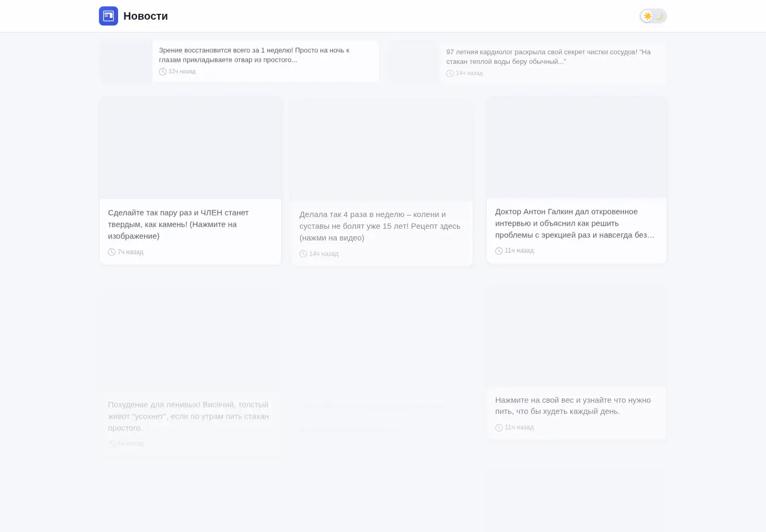This screenshot has height=532, width=766.
Task: Click the thumbnail of the "97 летняя кардиолог" card
Action: [413, 63]
